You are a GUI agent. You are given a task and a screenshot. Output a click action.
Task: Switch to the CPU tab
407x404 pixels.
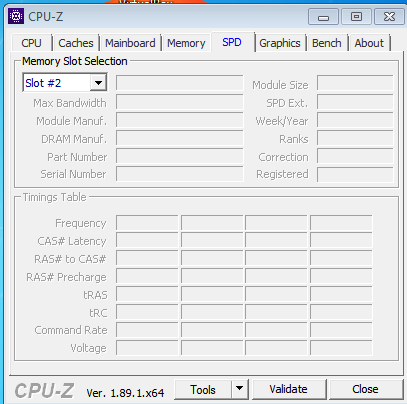(31, 43)
